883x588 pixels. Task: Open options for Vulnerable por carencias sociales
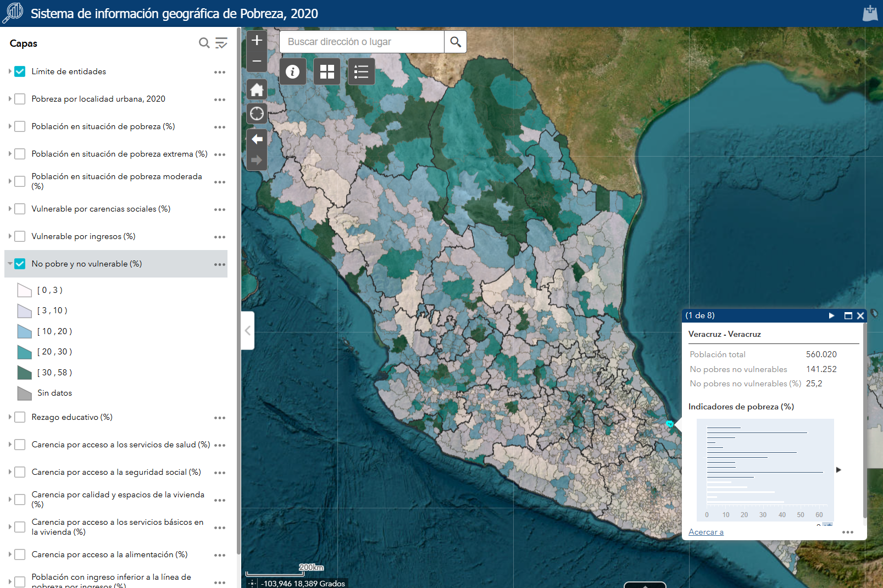point(220,209)
